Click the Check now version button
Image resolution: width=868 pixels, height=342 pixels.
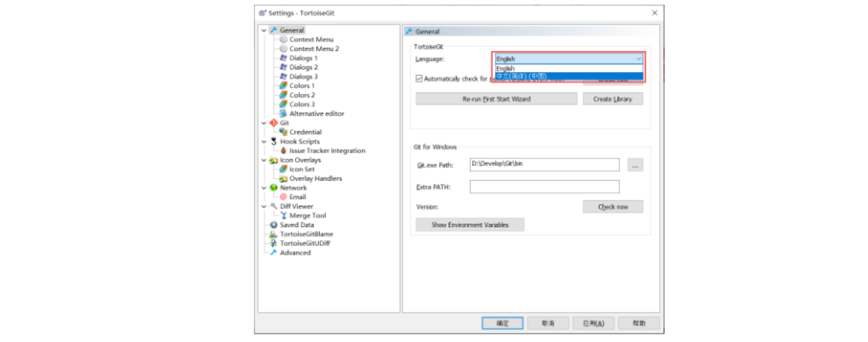613,207
